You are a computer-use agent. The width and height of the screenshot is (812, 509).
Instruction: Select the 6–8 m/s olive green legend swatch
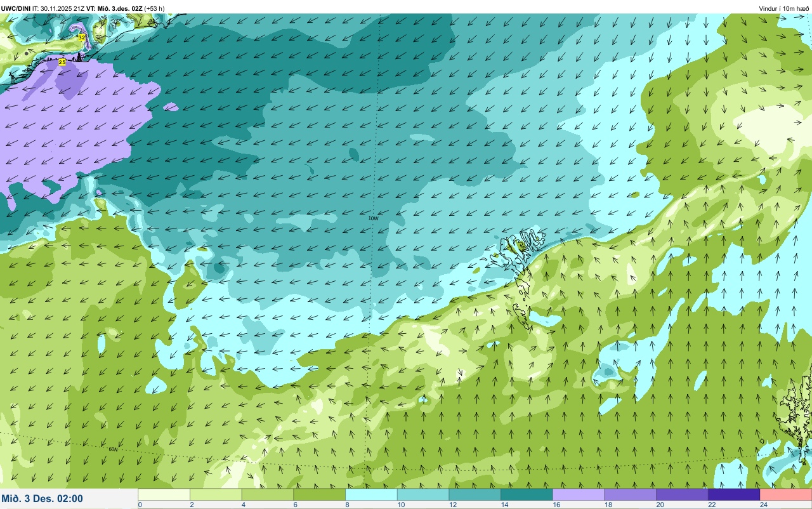320,494
